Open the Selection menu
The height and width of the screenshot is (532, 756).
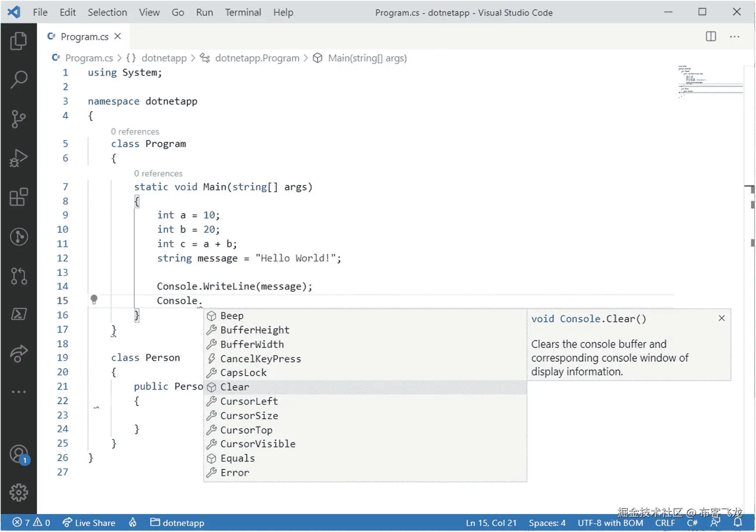107,12
